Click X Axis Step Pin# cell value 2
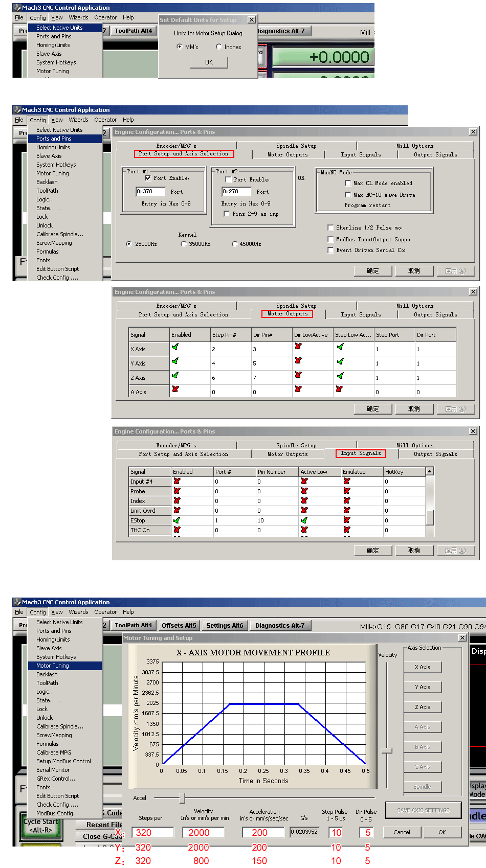Viewport: 486px width, 868px height. (x=231, y=349)
